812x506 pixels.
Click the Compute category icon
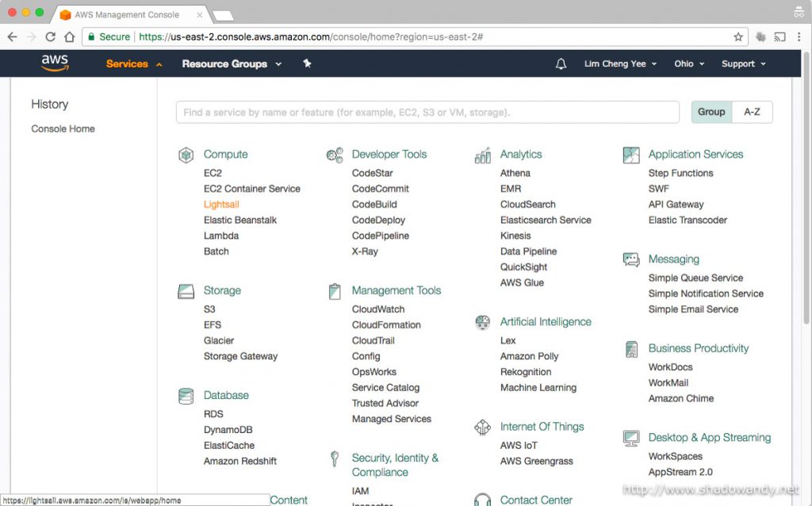(x=186, y=155)
